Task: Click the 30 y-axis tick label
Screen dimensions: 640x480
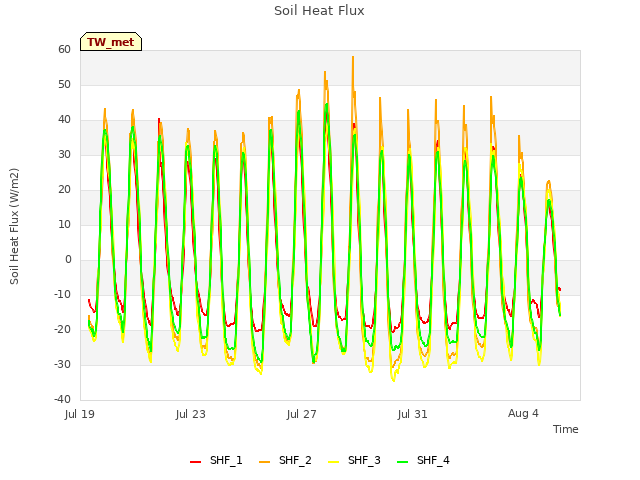Action: click(x=64, y=154)
